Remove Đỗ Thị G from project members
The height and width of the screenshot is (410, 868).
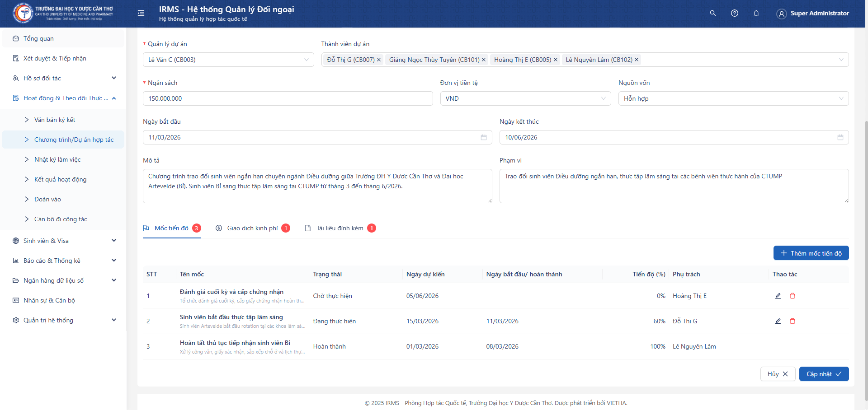(379, 60)
